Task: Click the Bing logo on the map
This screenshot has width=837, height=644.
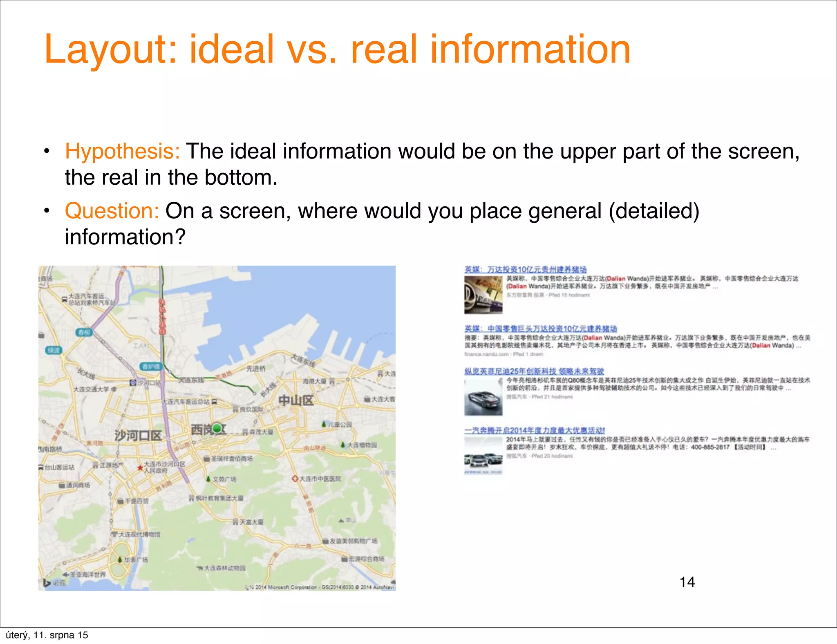Action: click(x=47, y=583)
